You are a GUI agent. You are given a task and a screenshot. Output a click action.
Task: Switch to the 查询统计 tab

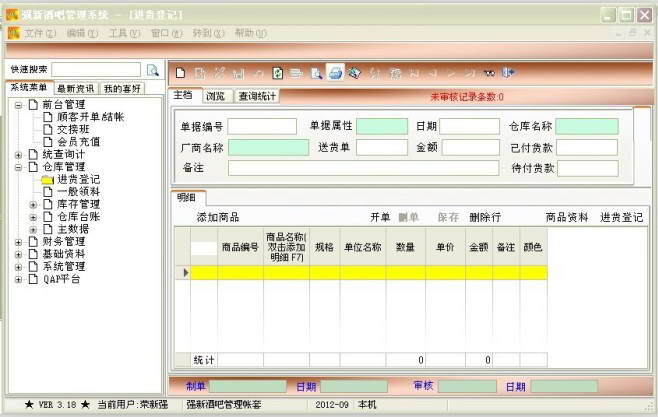click(x=257, y=96)
